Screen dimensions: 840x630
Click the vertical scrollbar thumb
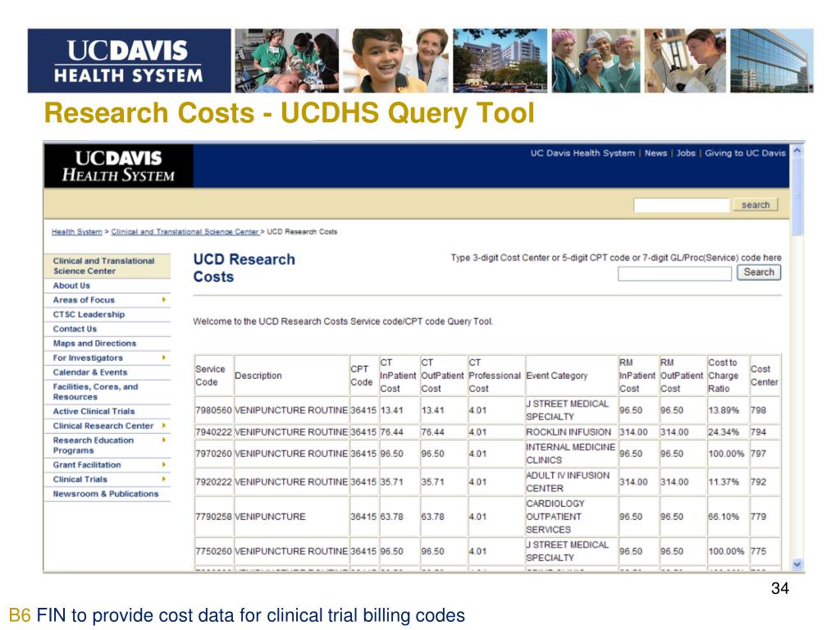pos(797,196)
